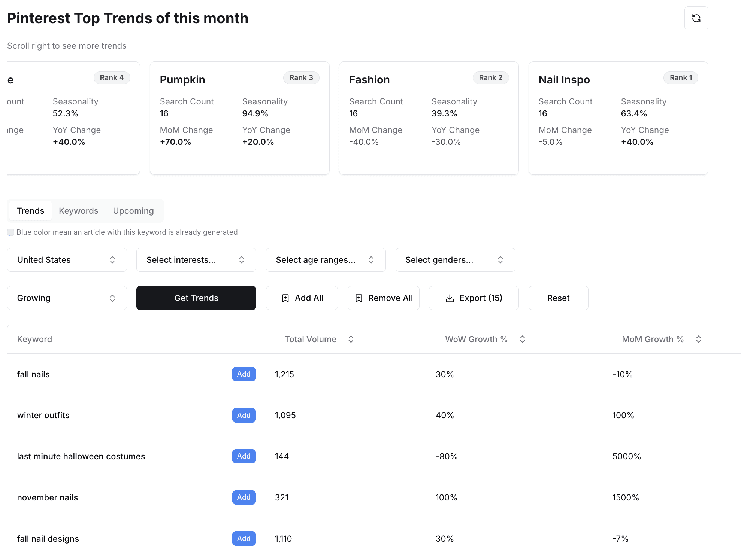Click bookmark icon on Add All
The height and width of the screenshot is (560, 741).
coord(285,298)
